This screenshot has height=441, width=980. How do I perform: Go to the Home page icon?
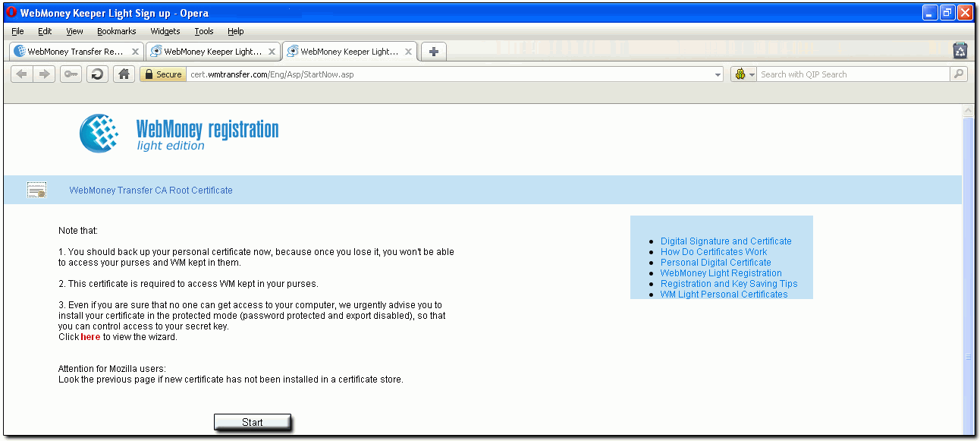[x=124, y=74]
